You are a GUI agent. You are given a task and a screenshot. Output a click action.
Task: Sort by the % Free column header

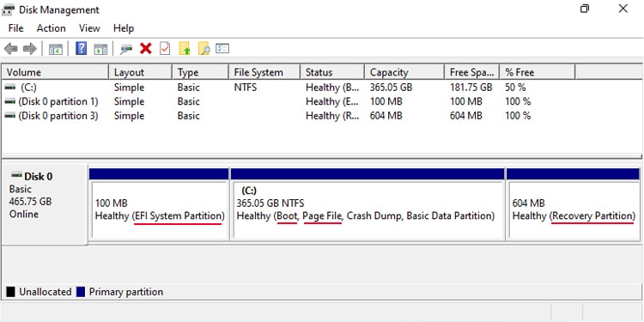tap(538, 72)
